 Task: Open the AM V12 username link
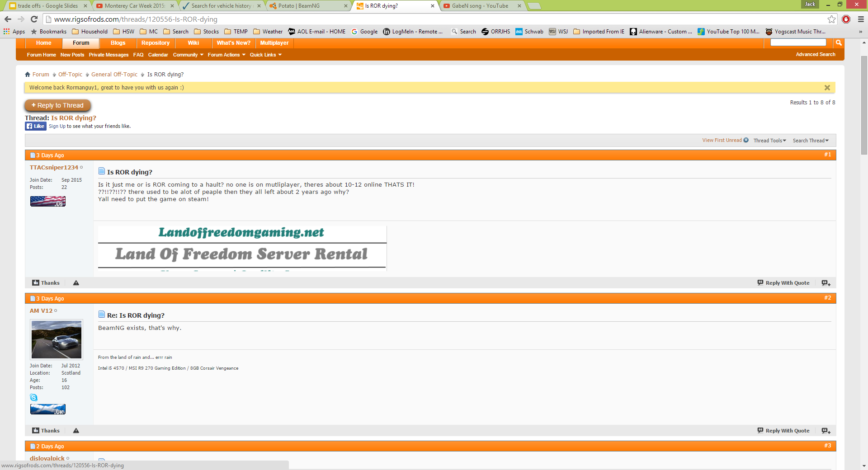point(41,310)
